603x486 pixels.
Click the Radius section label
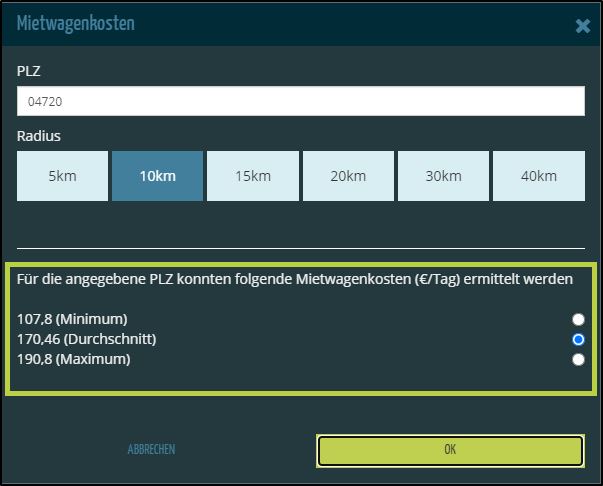pyautogui.click(x=39, y=136)
